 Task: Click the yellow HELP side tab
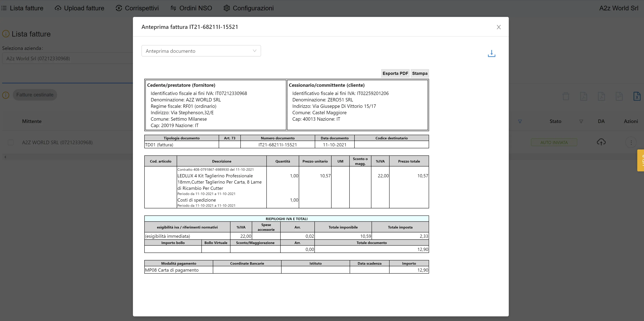click(x=640, y=160)
